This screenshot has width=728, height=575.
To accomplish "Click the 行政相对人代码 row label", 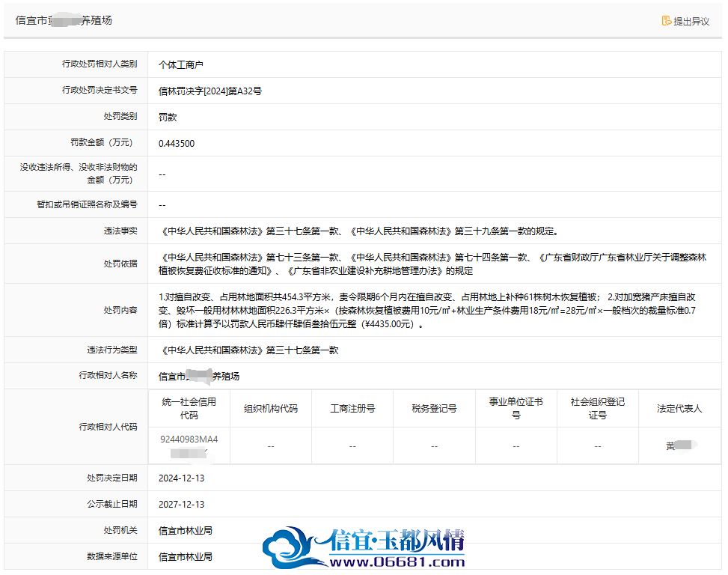I will click(x=108, y=427).
